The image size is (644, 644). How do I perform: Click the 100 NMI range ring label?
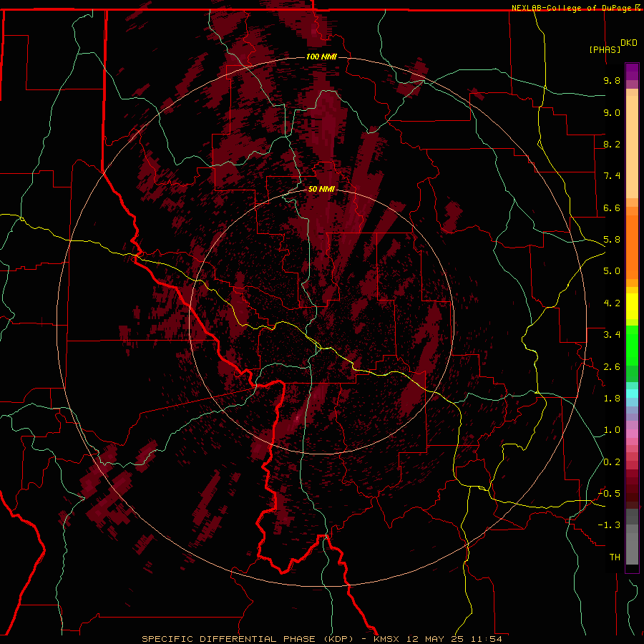[321, 57]
